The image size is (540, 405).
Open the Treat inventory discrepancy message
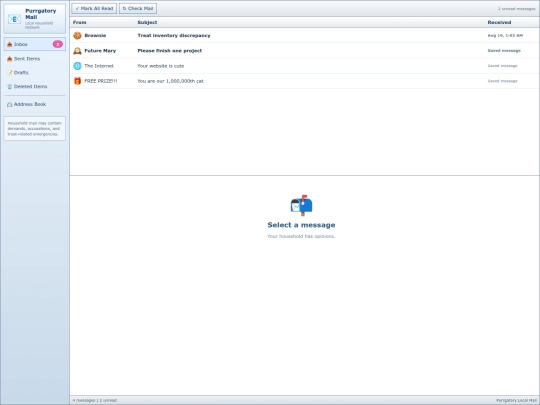(x=304, y=35)
